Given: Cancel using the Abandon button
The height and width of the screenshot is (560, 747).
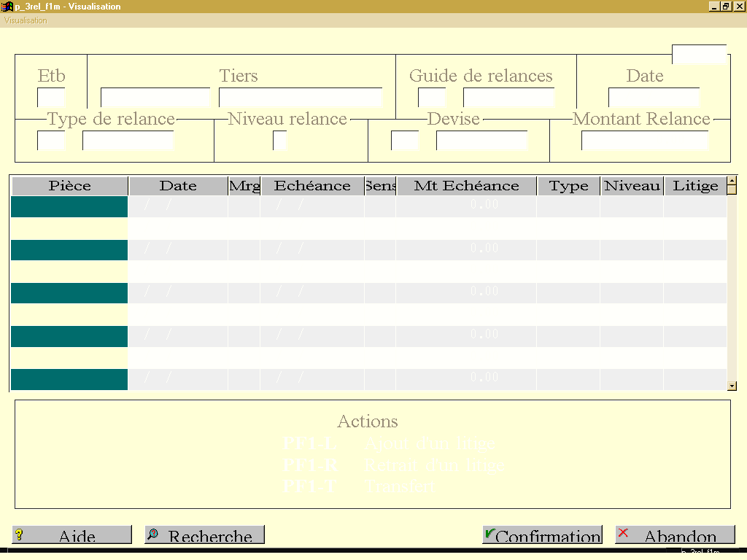Looking at the screenshot, I should 675,534.
